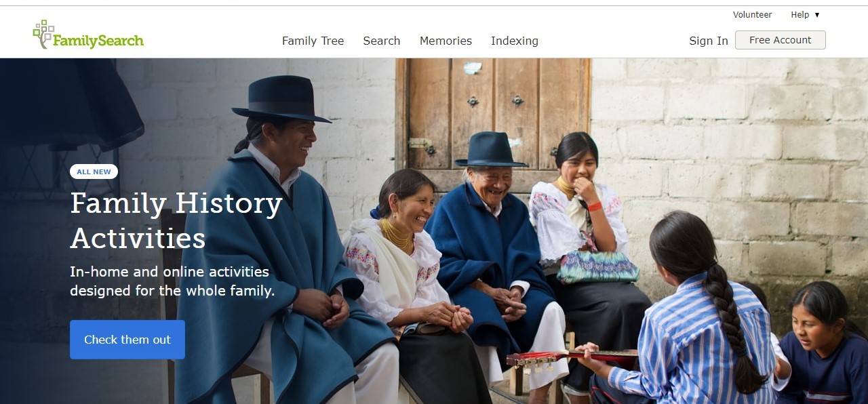Open the Volunteer link

752,15
